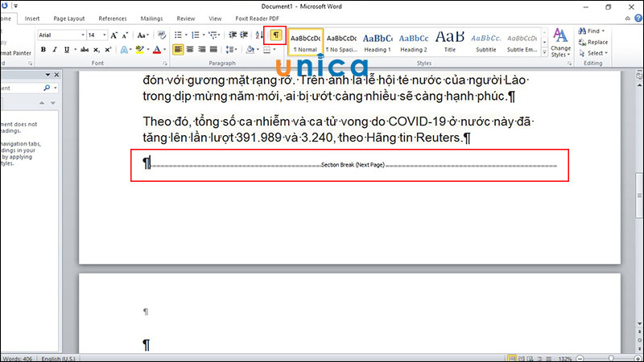Toggle Italic formatting

click(x=55, y=50)
